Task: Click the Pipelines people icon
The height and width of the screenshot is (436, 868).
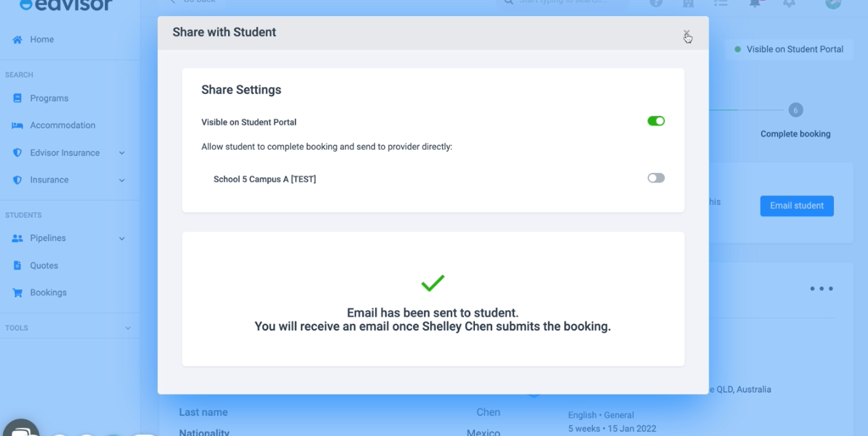Action: click(17, 239)
